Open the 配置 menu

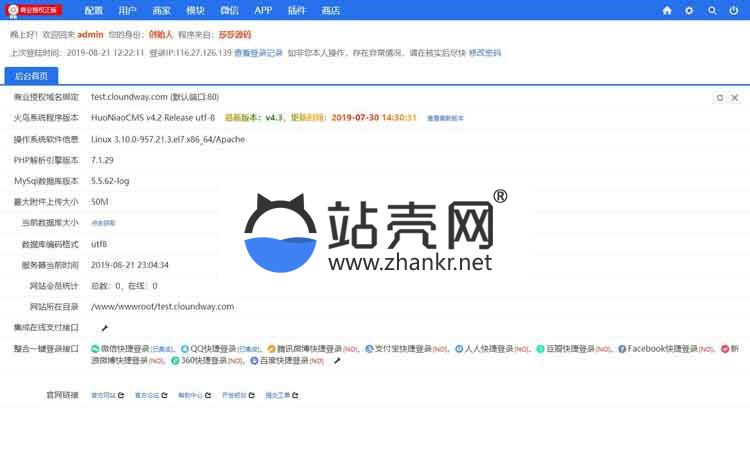pos(93,10)
